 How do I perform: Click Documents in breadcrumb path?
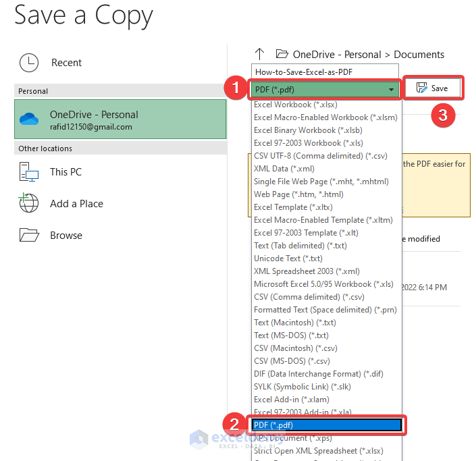coord(419,54)
